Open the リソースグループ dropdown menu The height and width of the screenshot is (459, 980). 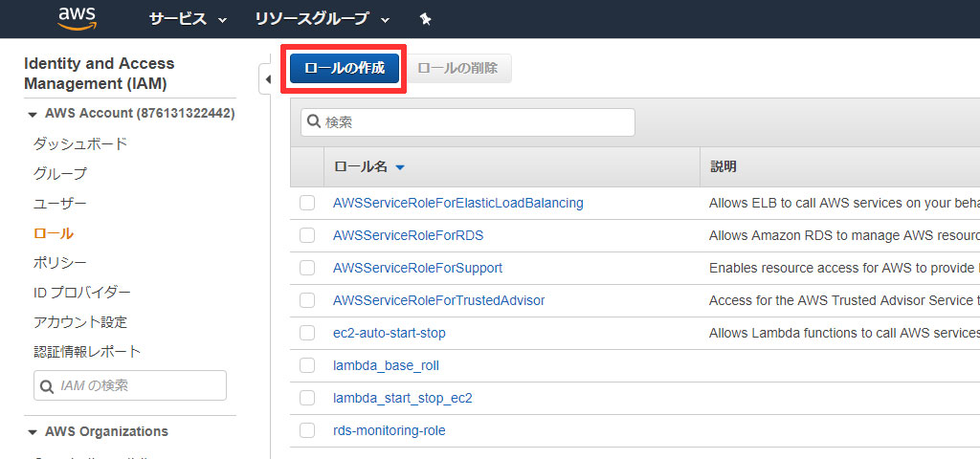[323, 19]
